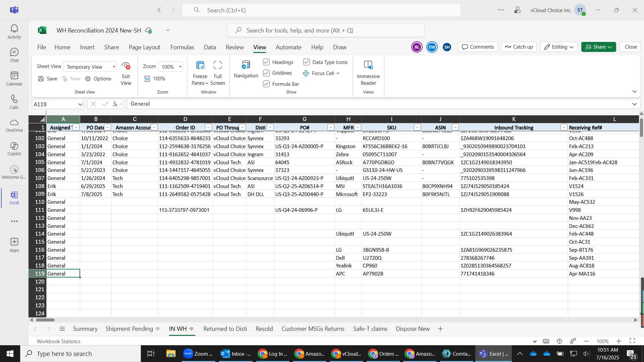Click the green Share button
This screenshot has height=362, width=644.
(599, 47)
